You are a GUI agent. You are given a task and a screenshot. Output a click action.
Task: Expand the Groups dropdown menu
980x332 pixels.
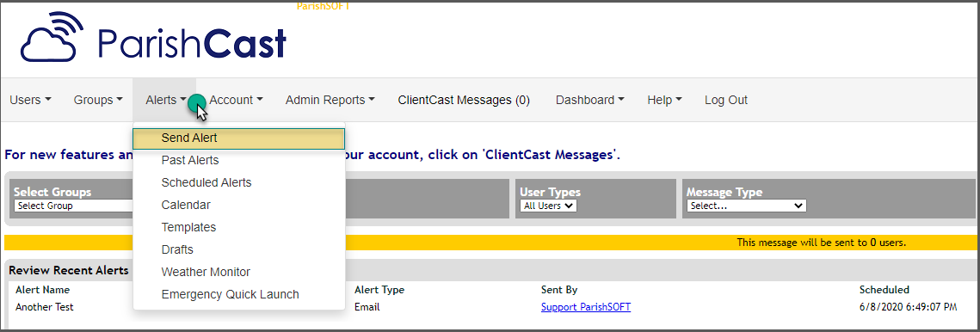point(98,100)
